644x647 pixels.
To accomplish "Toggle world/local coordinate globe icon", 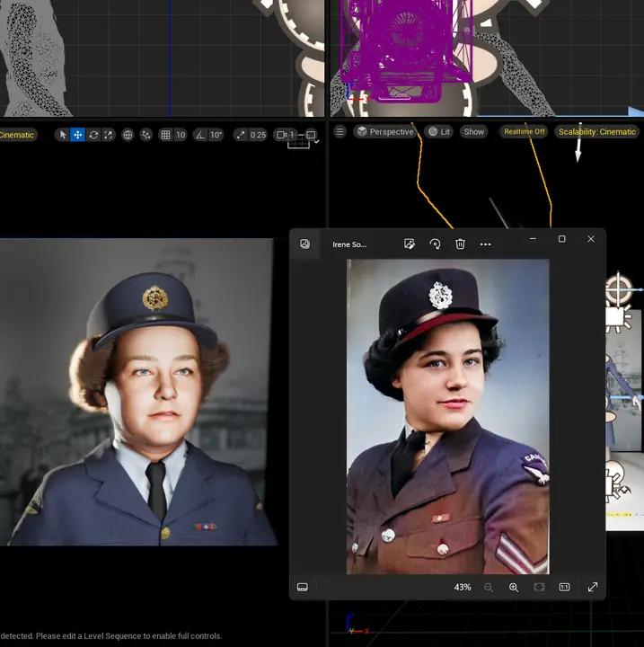I will click(x=128, y=135).
